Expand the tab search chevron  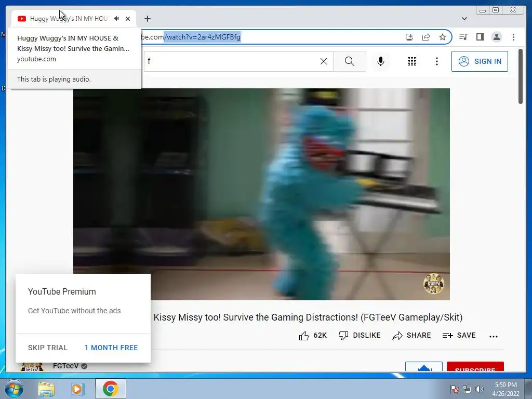(464, 19)
